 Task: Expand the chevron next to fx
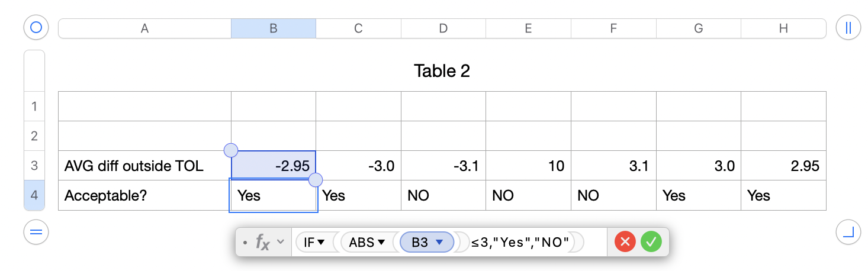[x=281, y=242]
